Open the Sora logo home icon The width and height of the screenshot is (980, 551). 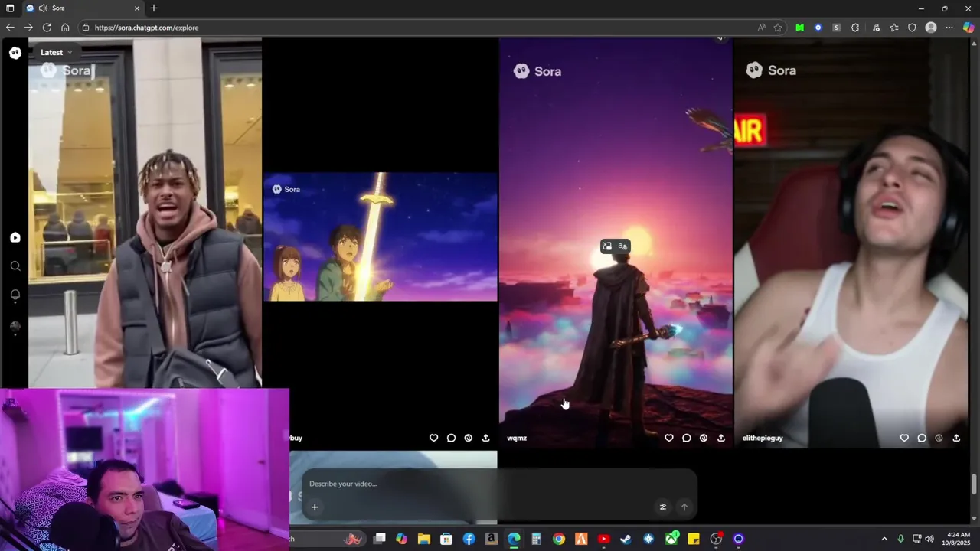(15, 53)
